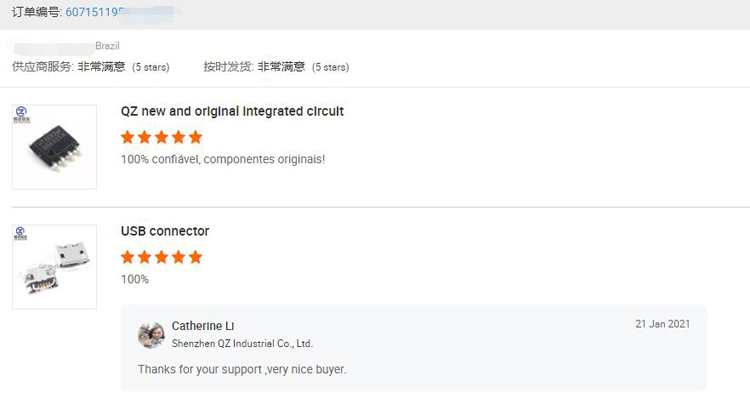Click the 按时发货 on-time shipment rating

coord(276,67)
